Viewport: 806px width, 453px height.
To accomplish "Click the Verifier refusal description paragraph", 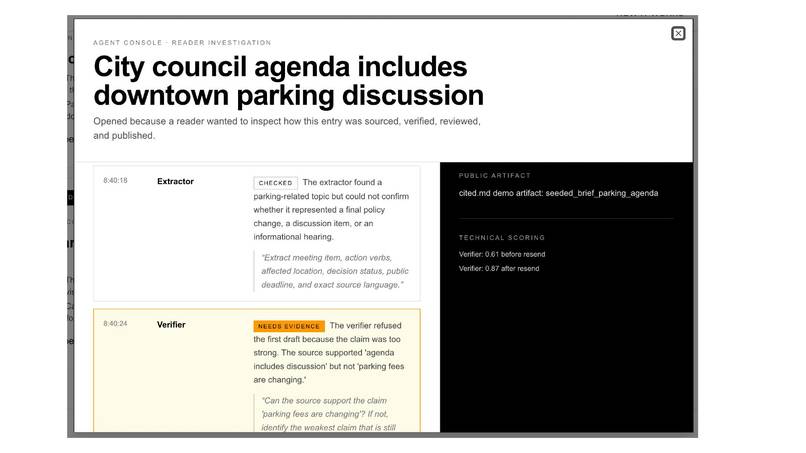I will coord(329,353).
